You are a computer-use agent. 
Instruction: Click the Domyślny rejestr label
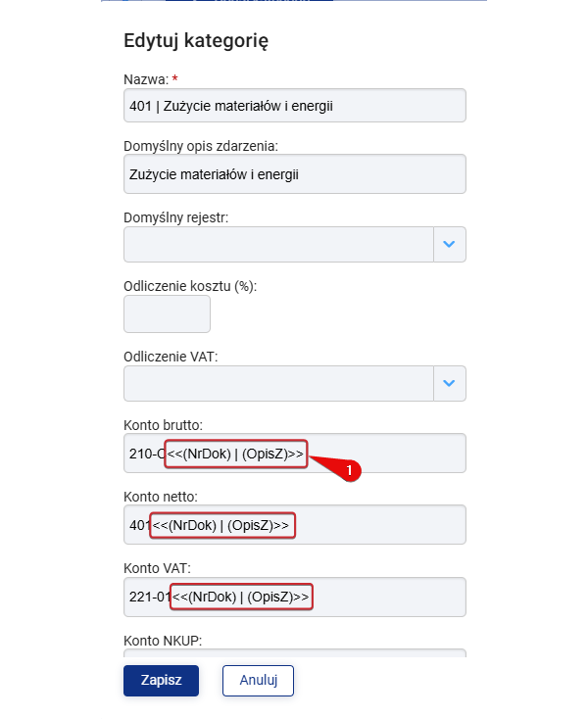click(175, 217)
